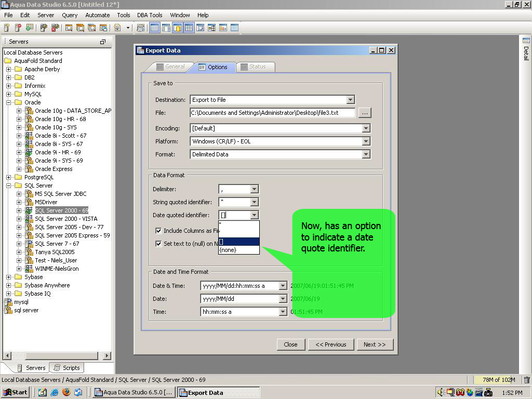This screenshot has width=532, height=399.
Task: Open the Automate menu
Action: [97, 15]
